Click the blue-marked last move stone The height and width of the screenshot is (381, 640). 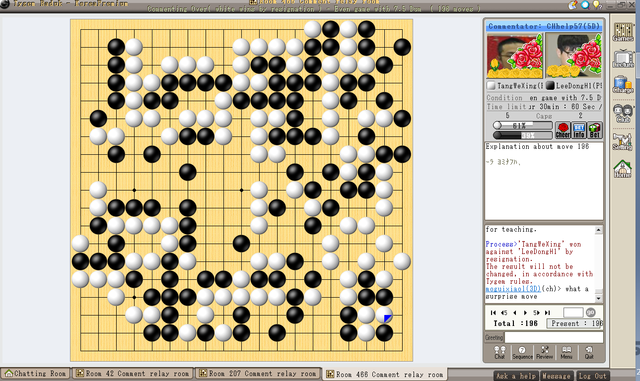(x=384, y=315)
